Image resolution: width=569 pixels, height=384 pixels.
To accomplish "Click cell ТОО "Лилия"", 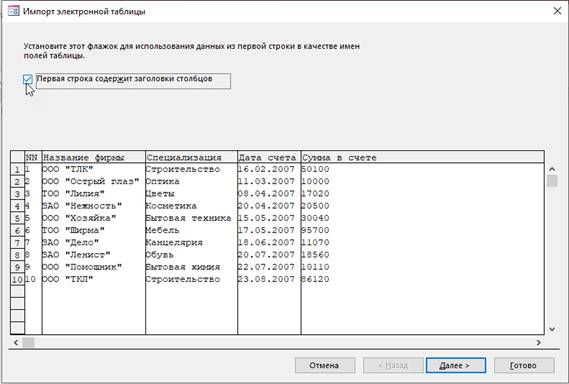I will (94, 194).
